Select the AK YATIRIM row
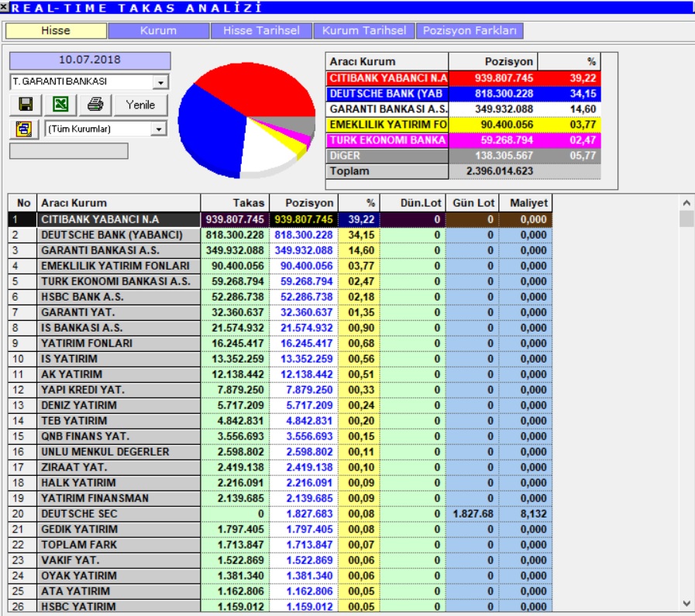This screenshot has width=695, height=616. [280, 374]
